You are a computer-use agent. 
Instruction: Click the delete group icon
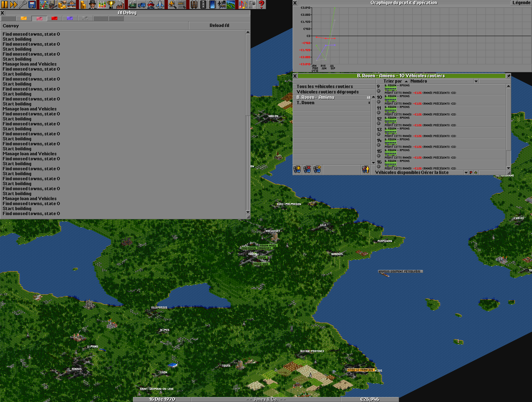click(307, 169)
